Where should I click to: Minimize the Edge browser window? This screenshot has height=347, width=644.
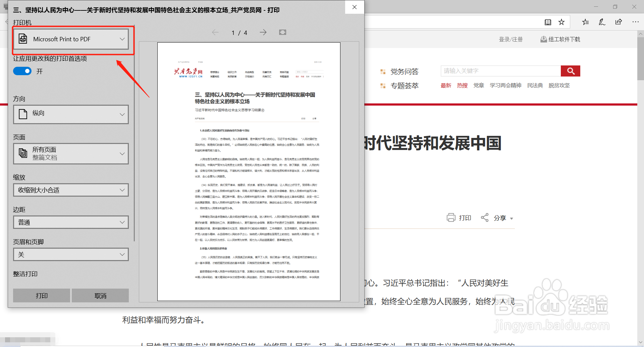pyautogui.click(x=596, y=7)
